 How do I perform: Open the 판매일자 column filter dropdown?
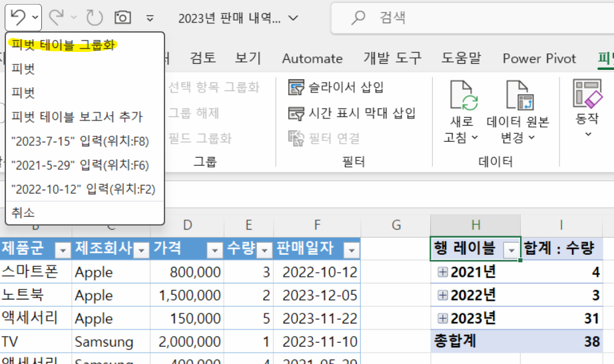(351, 250)
